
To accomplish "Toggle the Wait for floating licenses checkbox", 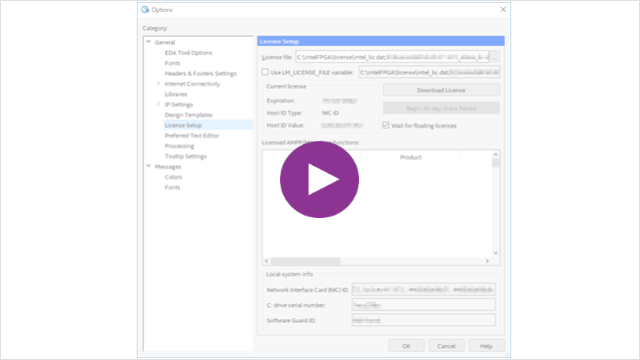I will [386, 125].
